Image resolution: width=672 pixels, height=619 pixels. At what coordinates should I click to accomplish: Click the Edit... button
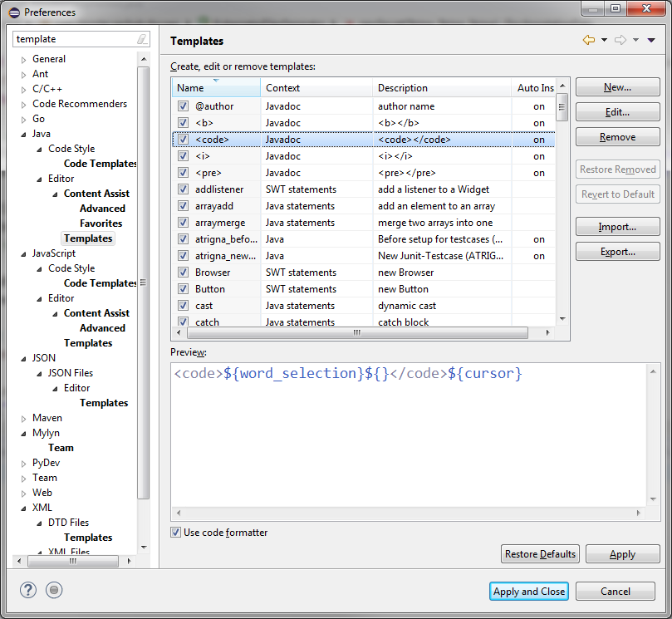point(617,112)
